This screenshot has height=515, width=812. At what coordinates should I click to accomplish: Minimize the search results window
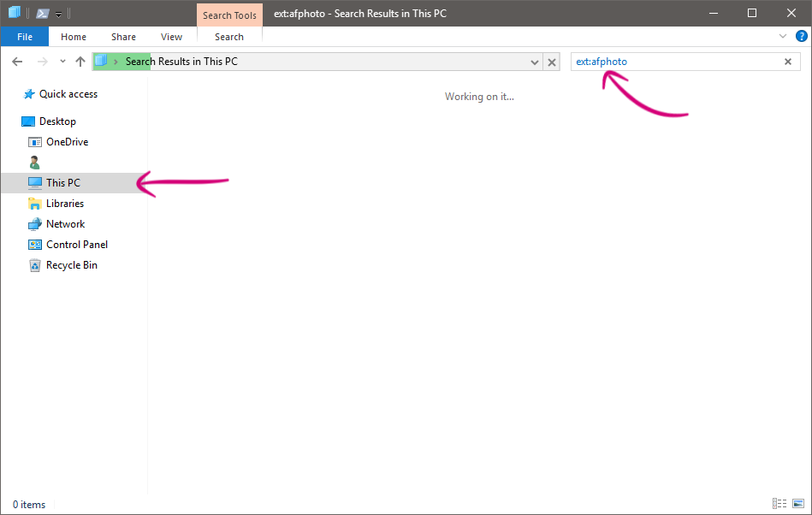coord(714,14)
